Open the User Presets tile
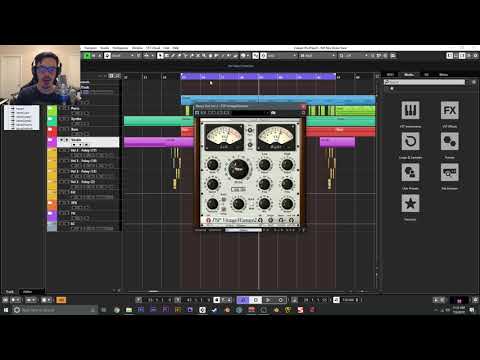480x360 pixels. click(x=410, y=172)
